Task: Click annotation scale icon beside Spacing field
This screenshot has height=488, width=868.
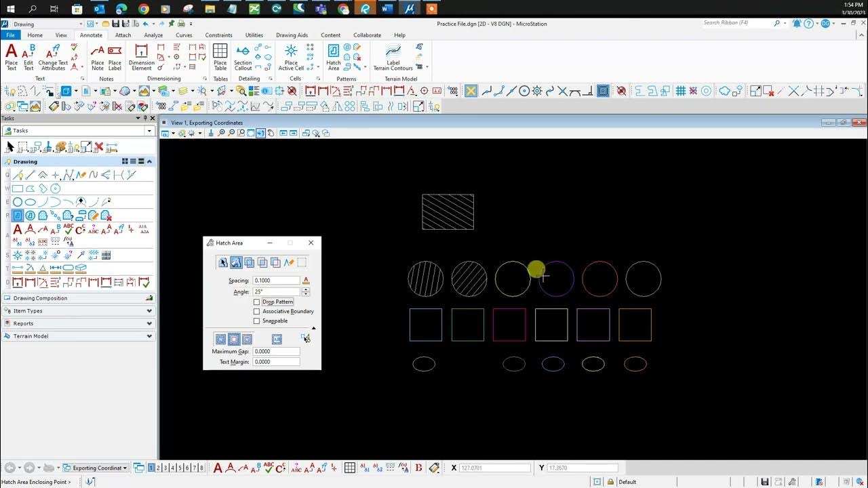Action: 306,281
